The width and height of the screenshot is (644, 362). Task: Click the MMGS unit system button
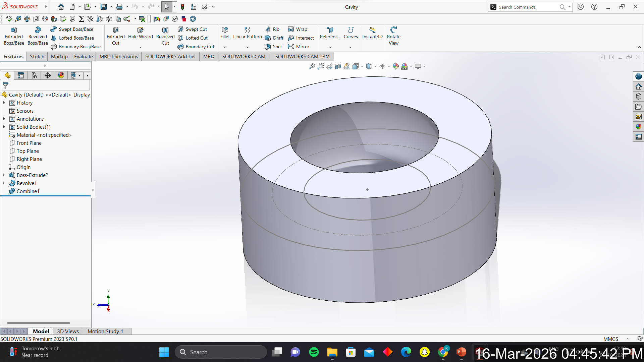[610, 339]
